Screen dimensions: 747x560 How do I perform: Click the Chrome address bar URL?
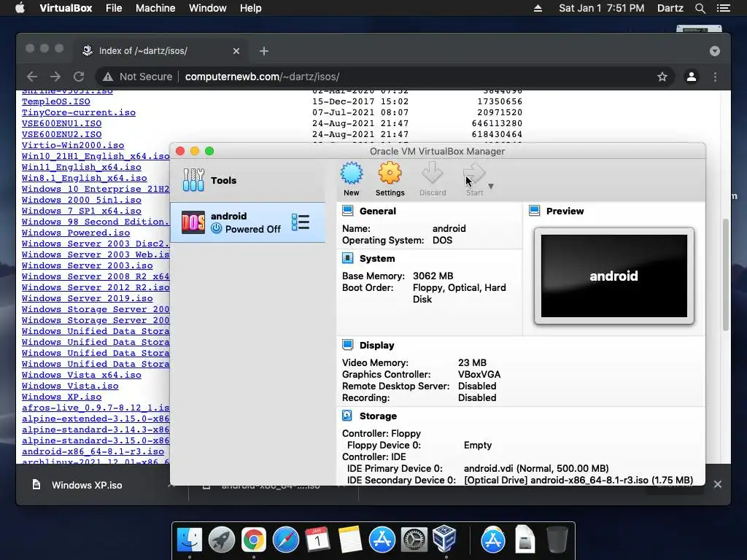(x=262, y=77)
